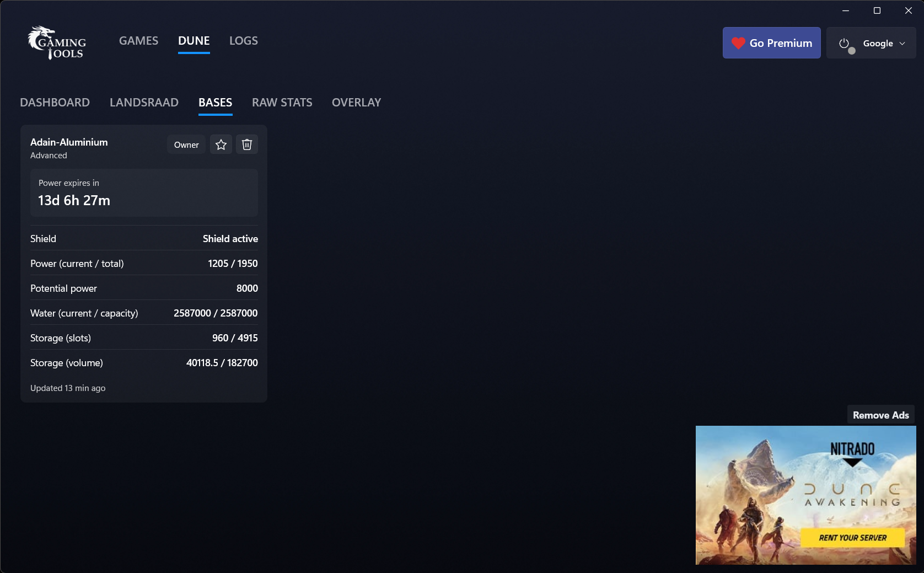924x573 pixels.
Task: Minimize the application window
Action: pos(846,10)
